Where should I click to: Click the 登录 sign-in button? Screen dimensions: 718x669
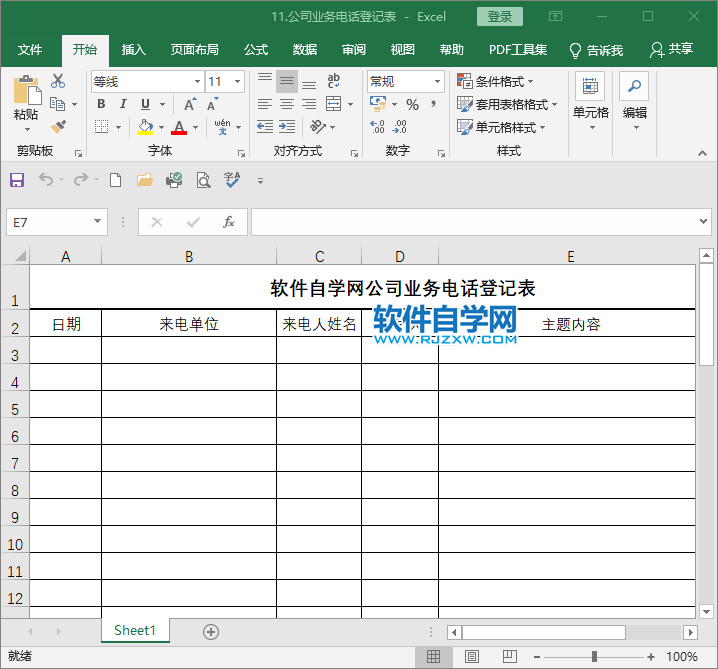500,16
